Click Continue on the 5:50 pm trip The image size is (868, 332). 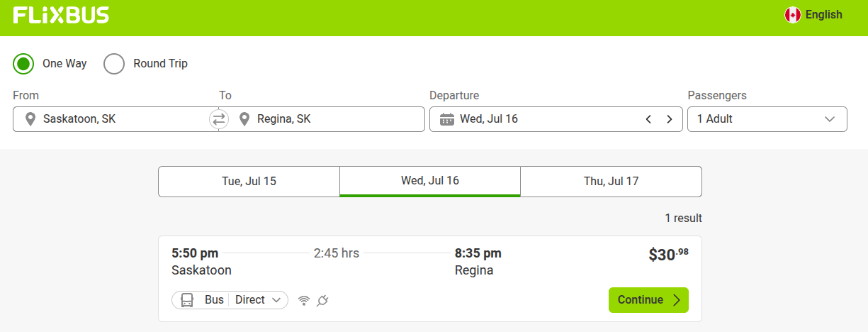[x=648, y=300]
